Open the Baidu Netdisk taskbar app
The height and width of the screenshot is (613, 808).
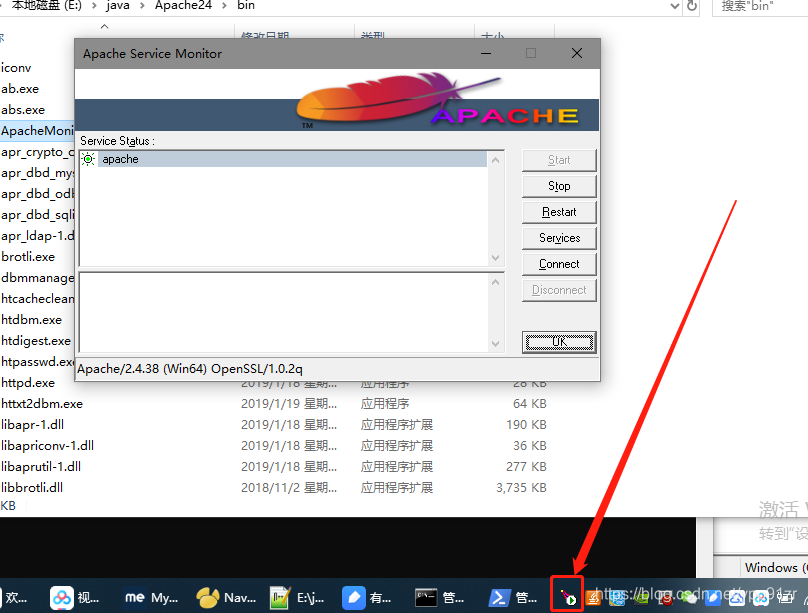75,598
